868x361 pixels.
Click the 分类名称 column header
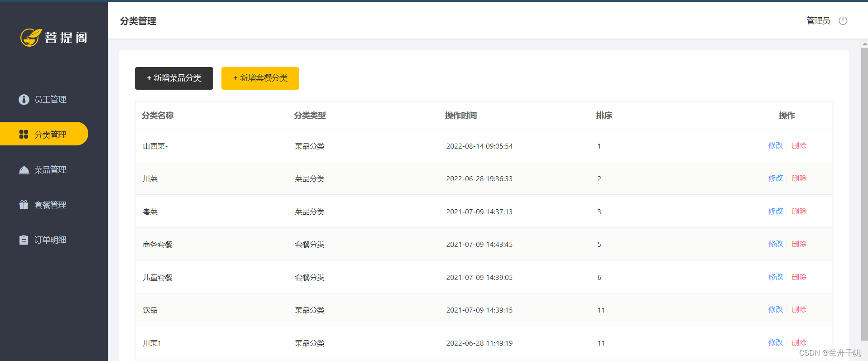158,116
